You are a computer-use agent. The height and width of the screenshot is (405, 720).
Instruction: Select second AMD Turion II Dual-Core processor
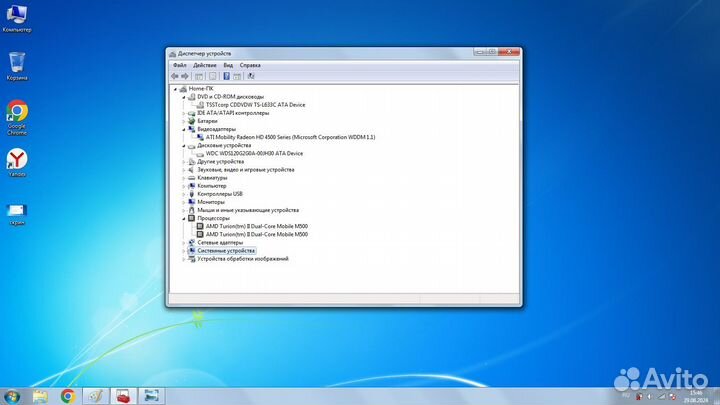[257, 234]
